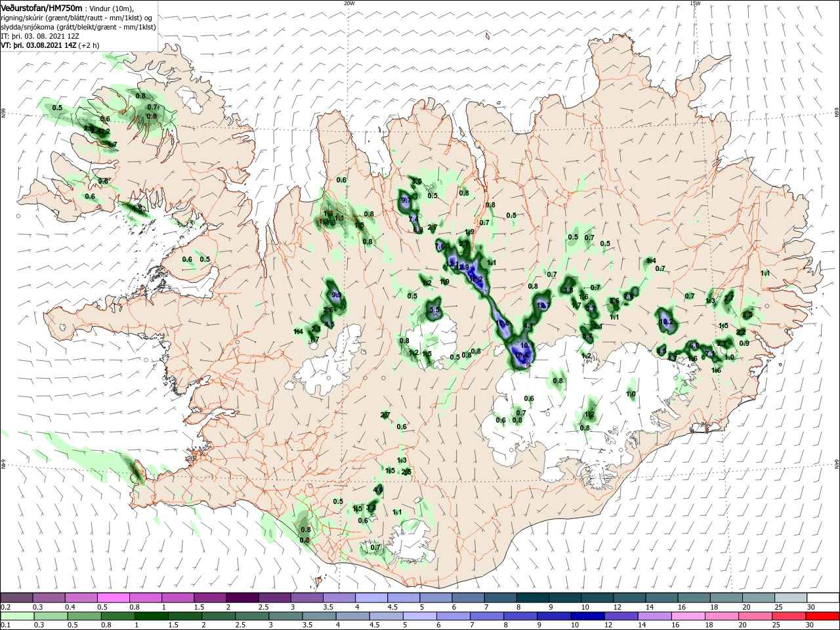Click the "20W" longitude label
Image resolution: width=840 pixels, height=630 pixels.
coord(349,3)
